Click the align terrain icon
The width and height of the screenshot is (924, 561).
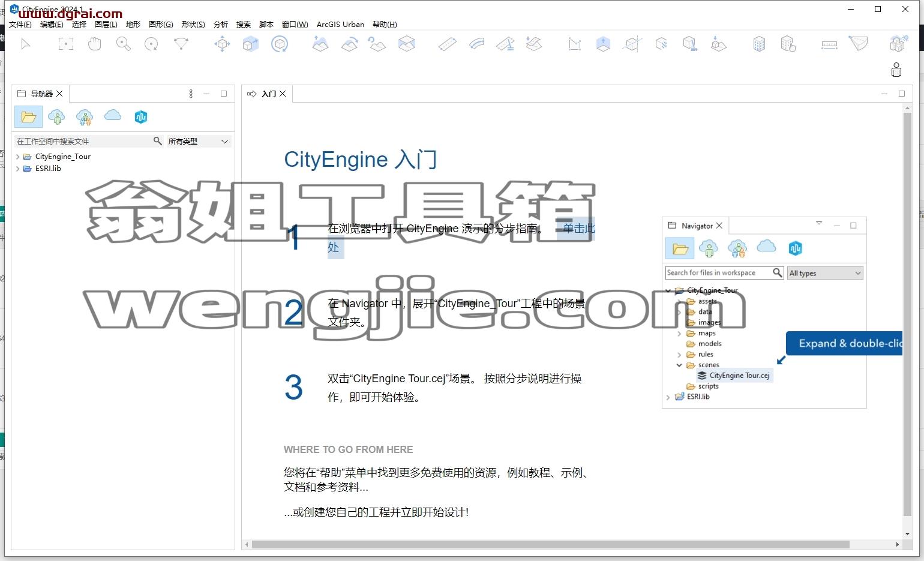coord(350,44)
